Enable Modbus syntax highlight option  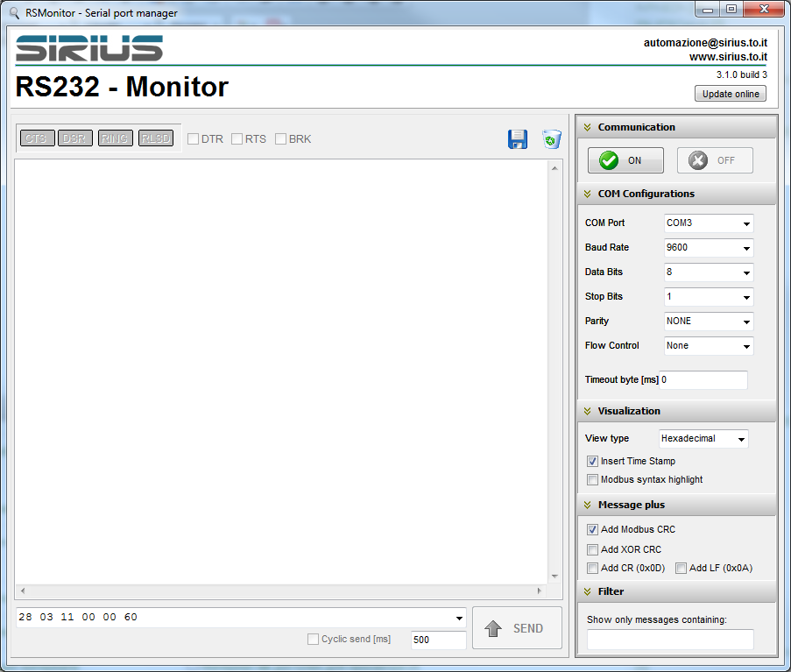[x=593, y=479]
